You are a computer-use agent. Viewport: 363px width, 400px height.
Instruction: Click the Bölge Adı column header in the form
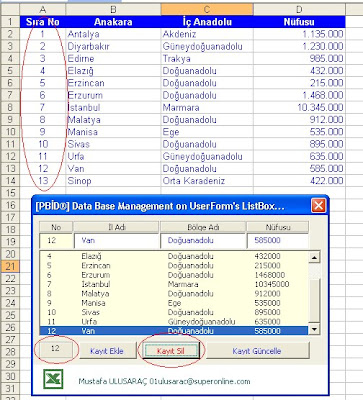(203, 227)
